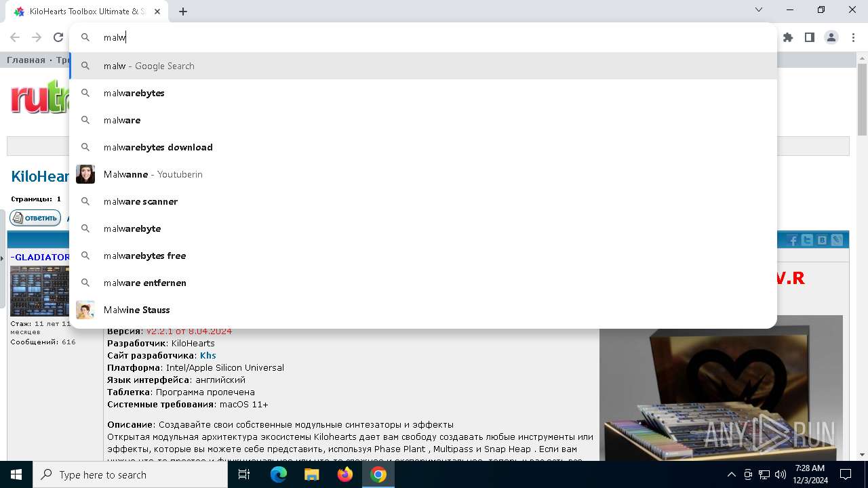
Task: Choose 'malwarebytes free' suggestion
Action: click(423, 256)
